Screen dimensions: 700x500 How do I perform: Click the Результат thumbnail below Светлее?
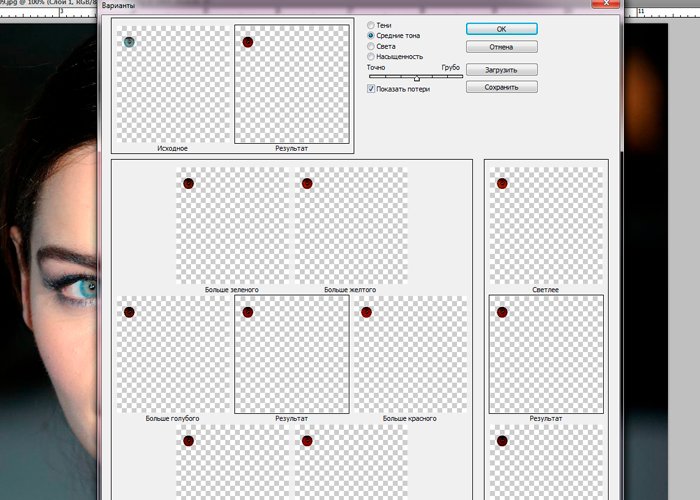click(x=546, y=354)
